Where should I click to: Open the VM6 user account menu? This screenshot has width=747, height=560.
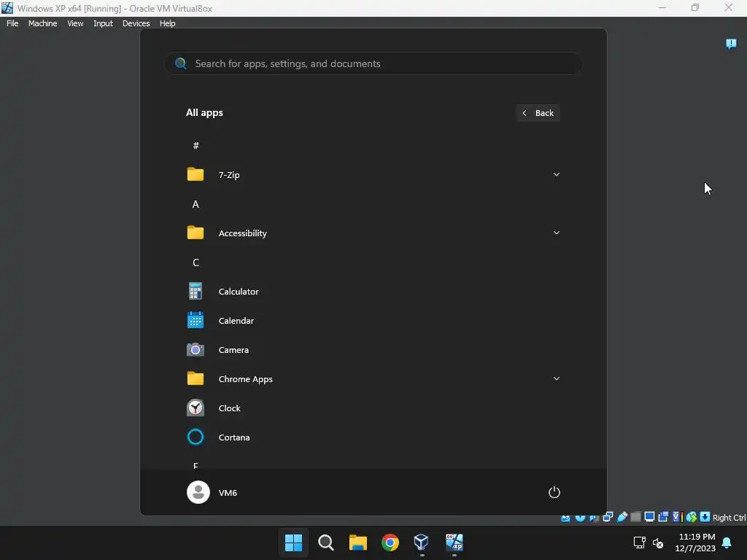(x=212, y=492)
